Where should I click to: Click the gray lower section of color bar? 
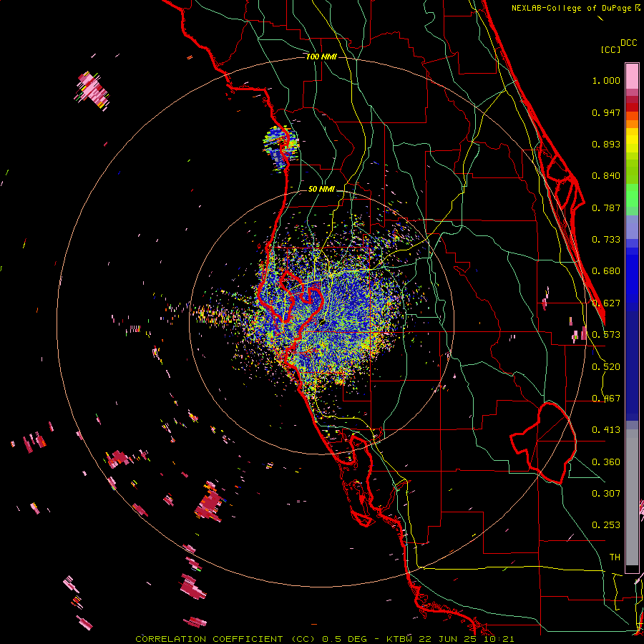click(x=632, y=497)
